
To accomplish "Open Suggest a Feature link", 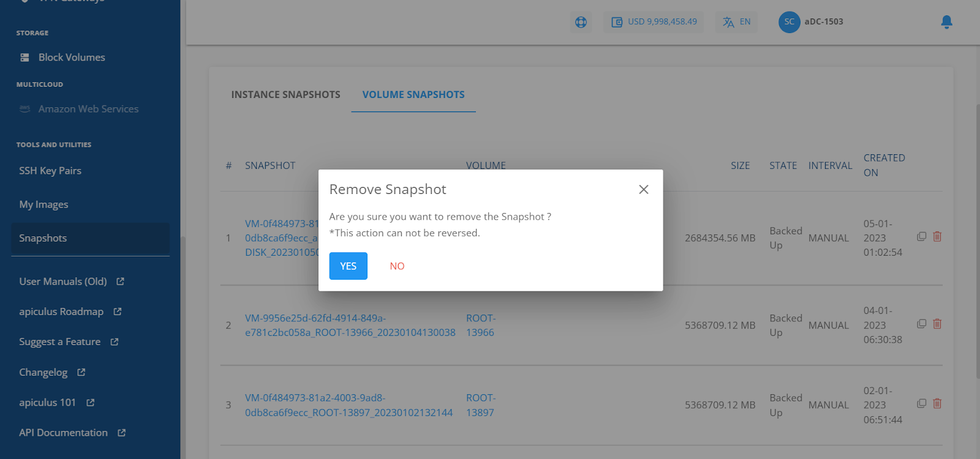I will point(59,341).
